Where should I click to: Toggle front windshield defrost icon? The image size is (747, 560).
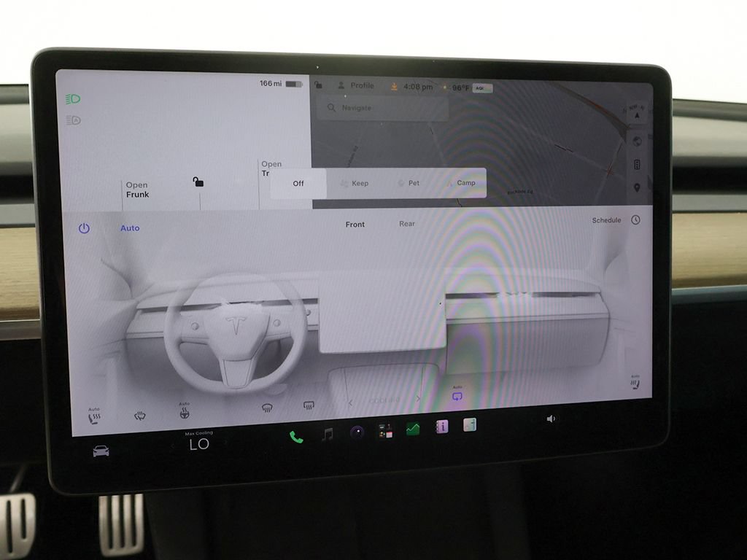pyautogui.click(x=267, y=408)
